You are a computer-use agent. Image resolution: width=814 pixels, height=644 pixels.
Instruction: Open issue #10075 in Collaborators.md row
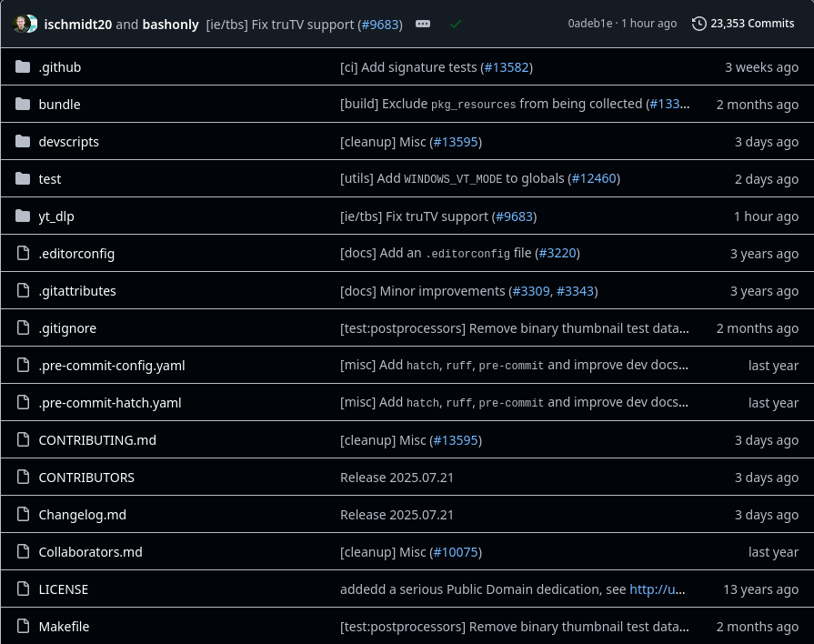click(x=456, y=552)
